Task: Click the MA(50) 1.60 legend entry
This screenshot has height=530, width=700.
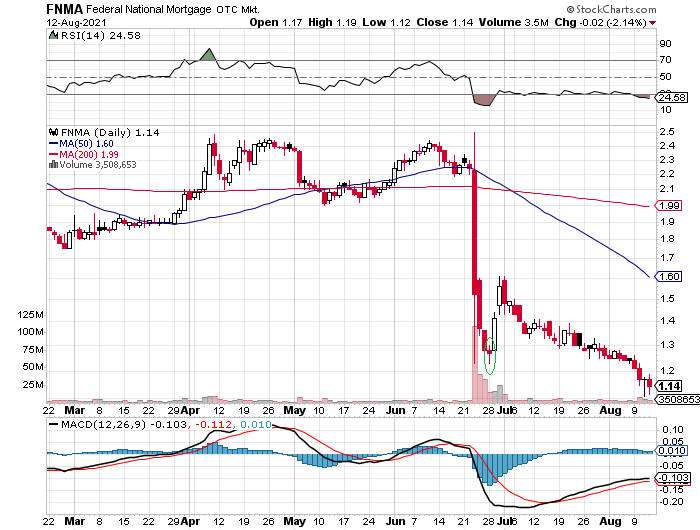Action: [x=81, y=143]
